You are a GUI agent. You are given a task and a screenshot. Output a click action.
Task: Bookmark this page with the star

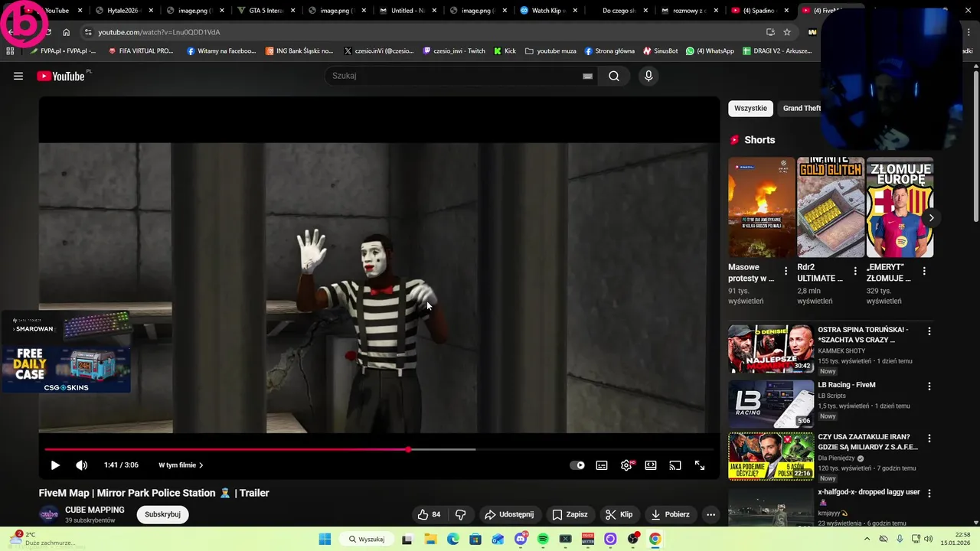pos(787,32)
